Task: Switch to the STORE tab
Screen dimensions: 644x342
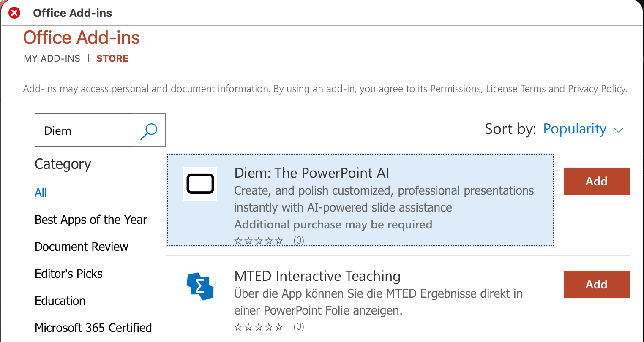Action: [112, 58]
